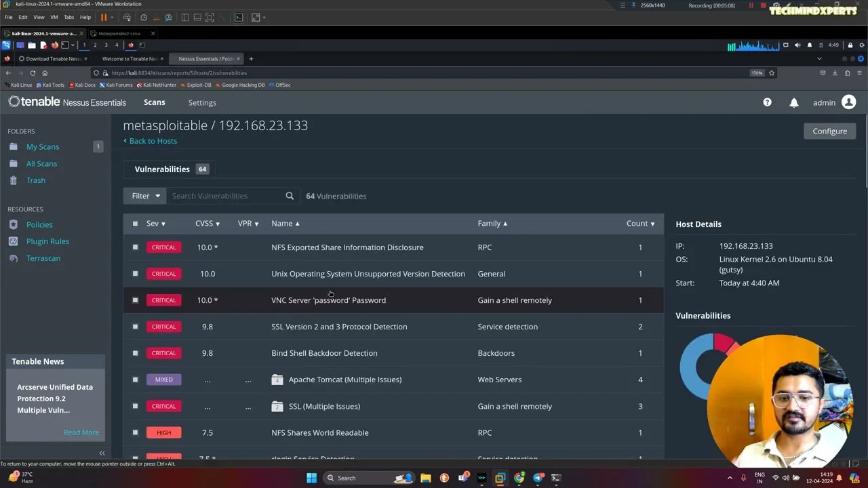Click the Plugin Rules icon in sidebar
The height and width of the screenshot is (488, 868).
tap(13, 241)
